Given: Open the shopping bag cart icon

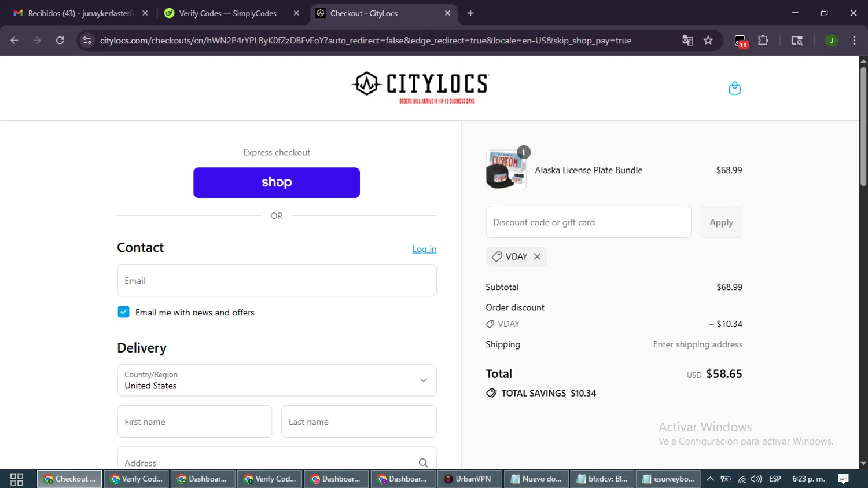Looking at the screenshot, I should pos(734,88).
